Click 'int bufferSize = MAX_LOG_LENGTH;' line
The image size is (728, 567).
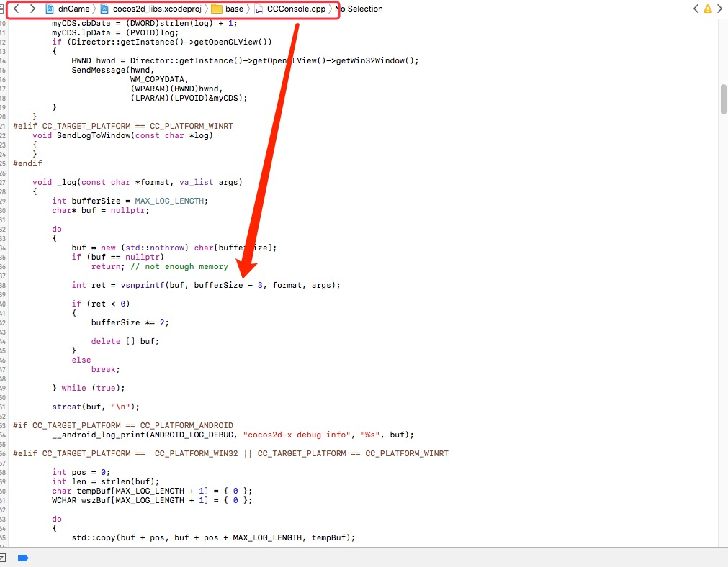coord(130,201)
